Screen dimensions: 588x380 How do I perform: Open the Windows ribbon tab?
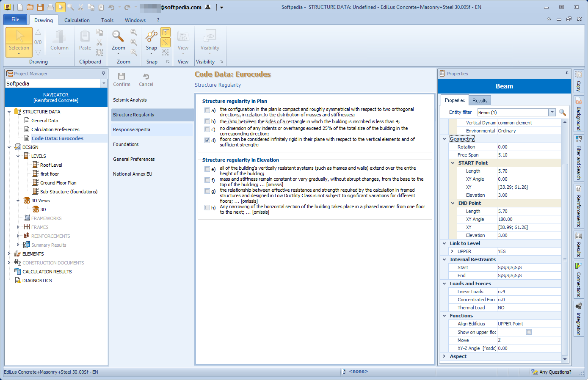click(x=135, y=20)
